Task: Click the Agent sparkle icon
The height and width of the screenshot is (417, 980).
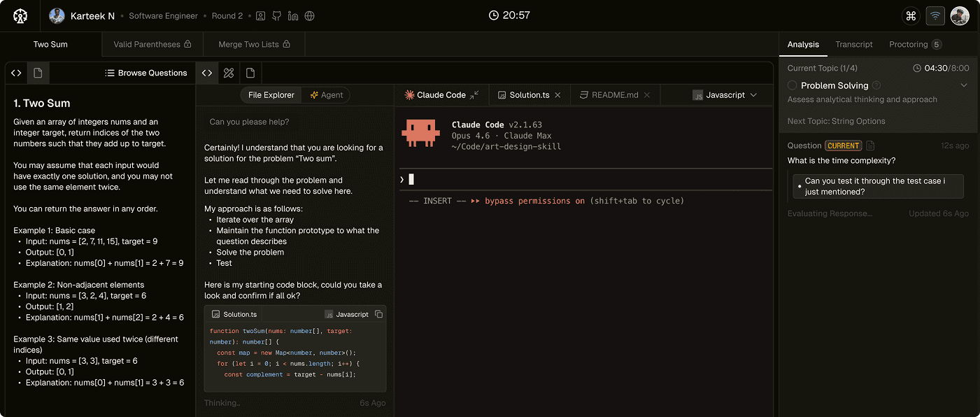Action: 314,95
